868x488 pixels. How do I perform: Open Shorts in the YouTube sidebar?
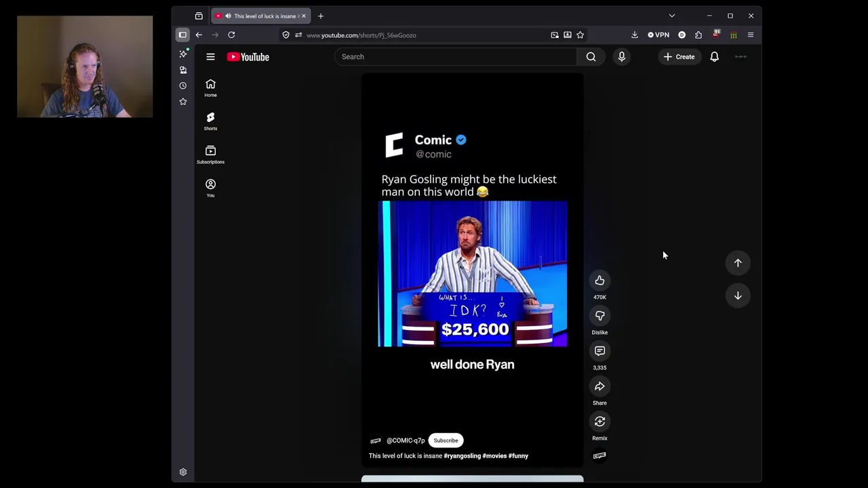point(210,121)
